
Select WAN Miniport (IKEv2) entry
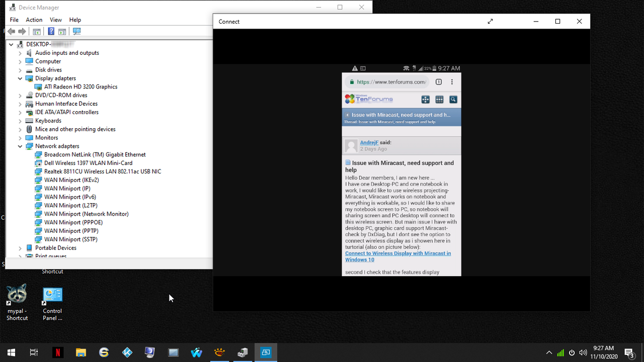(71, 180)
